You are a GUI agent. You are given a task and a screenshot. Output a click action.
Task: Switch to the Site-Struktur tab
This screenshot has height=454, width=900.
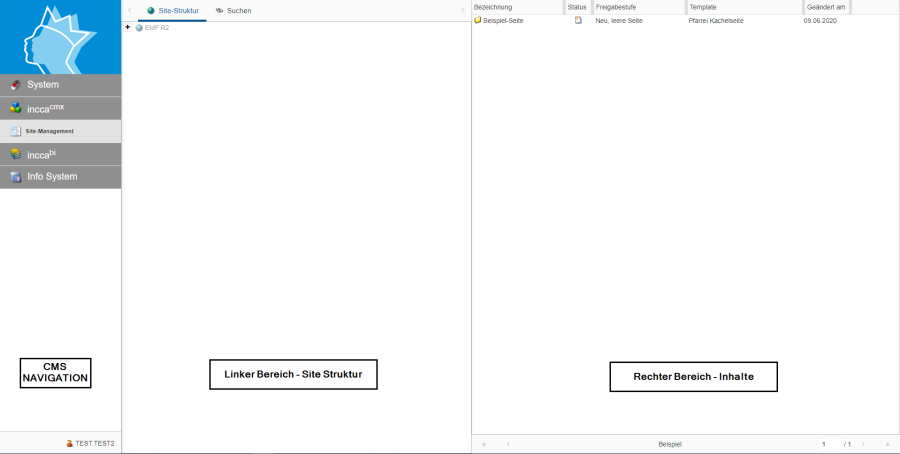click(173, 10)
